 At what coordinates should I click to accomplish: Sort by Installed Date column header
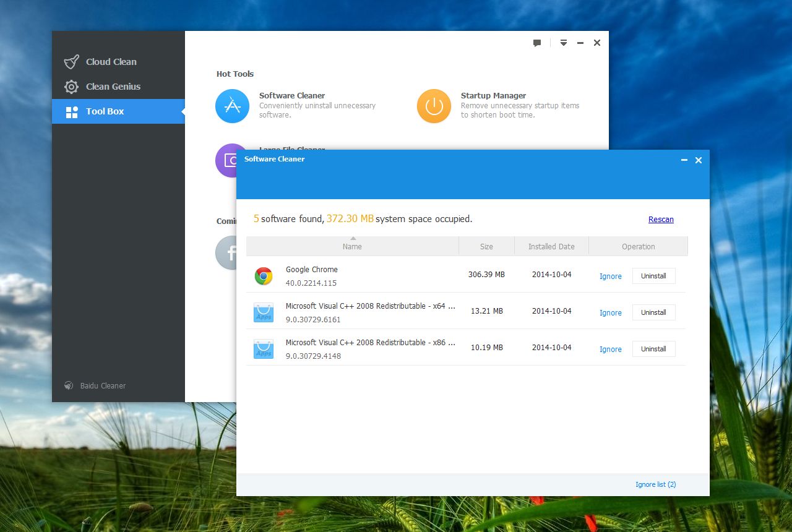click(x=551, y=246)
